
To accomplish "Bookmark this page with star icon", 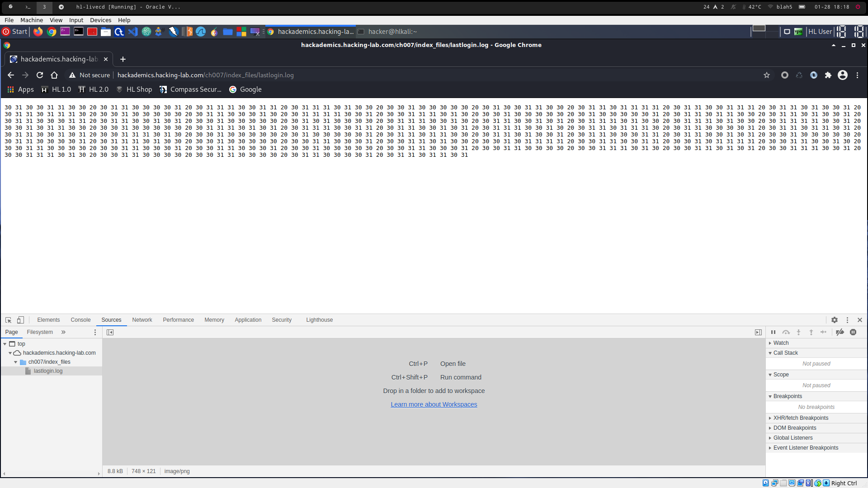I will point(767,75).
